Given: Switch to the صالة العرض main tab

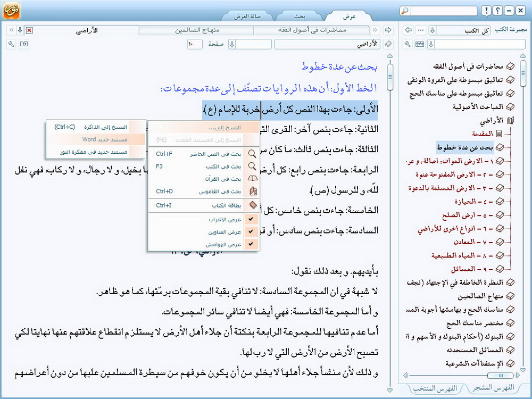Looking at the screenshot, I should click(247, 16).
